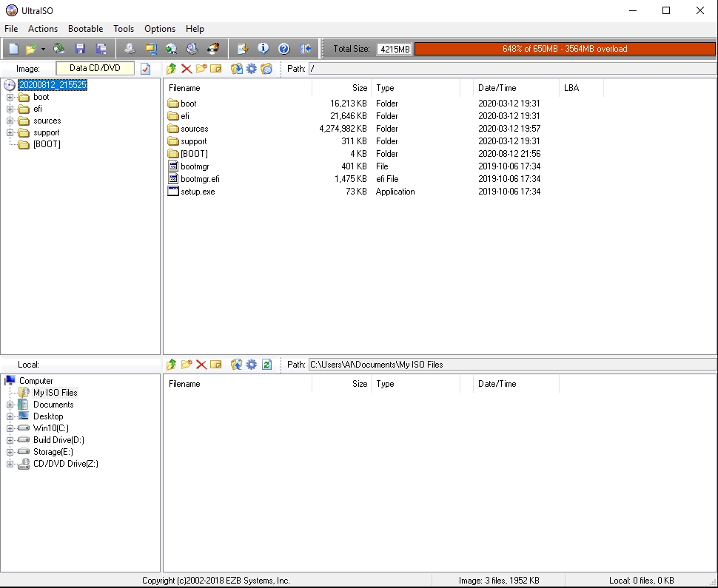This screenshot has width=718, height=588.
Task: Expand the Documents node in Local tree
Action: 10,405
